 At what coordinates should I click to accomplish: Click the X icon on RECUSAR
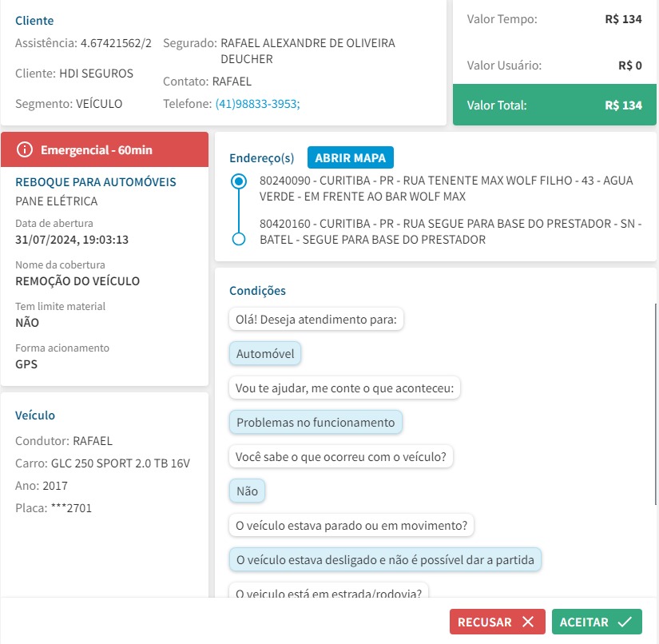pos(528,622)
